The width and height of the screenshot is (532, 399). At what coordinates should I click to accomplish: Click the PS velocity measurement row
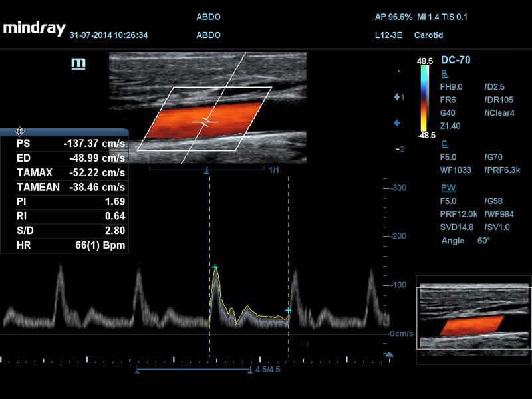click(70, 144)
